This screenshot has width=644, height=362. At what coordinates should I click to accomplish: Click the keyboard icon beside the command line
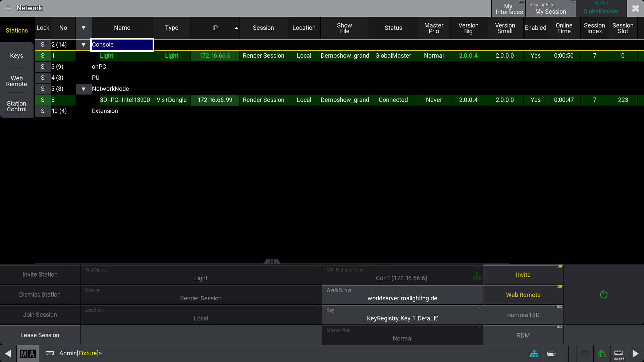[49, 353]
